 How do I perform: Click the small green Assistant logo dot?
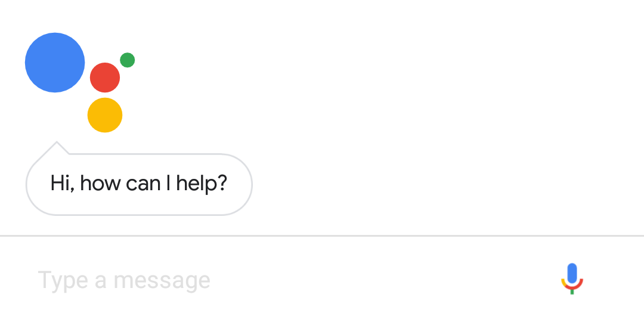127,60
